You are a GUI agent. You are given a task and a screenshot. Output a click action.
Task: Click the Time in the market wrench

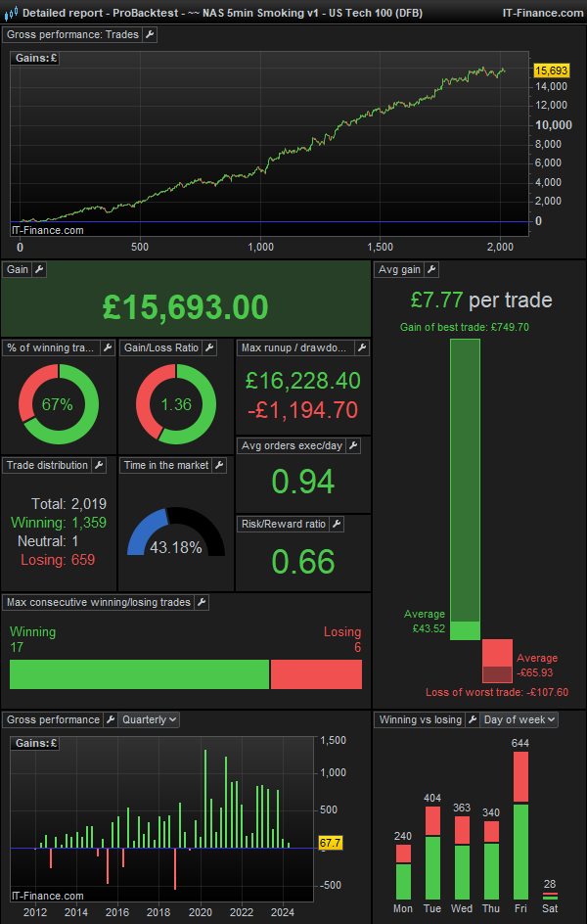(x=219, y=465)
